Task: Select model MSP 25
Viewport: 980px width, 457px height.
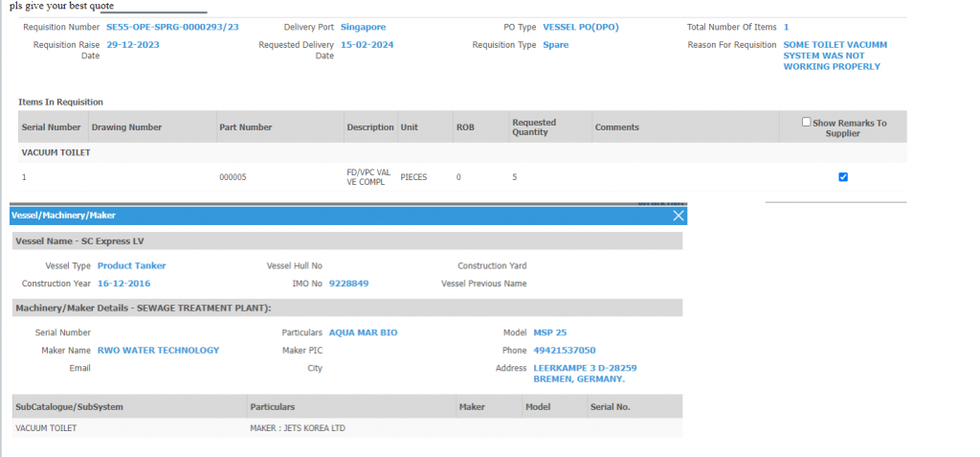Action: click(549, 332)
